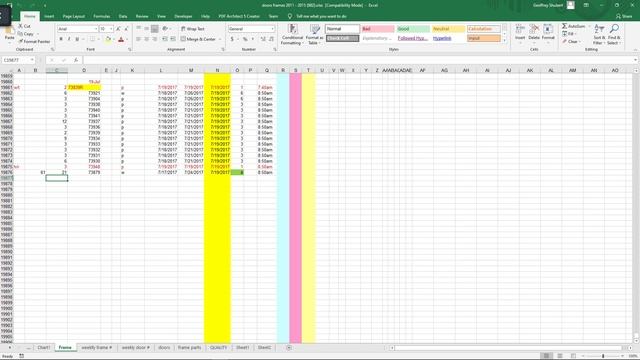Switch to the frame parts sheet tab
Image resolution: width=640 pixels, height=360 pixels.
tap(189, 348)
